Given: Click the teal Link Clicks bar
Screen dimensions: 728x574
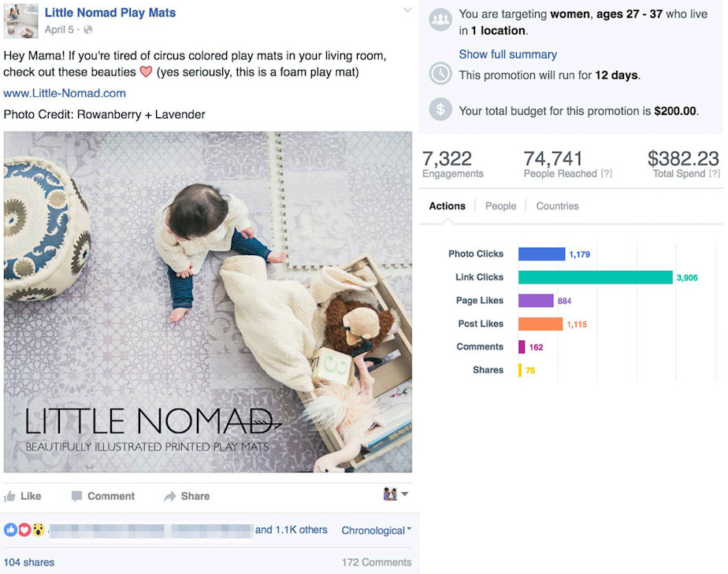Looking at the screenshot, I should point(595,277).
